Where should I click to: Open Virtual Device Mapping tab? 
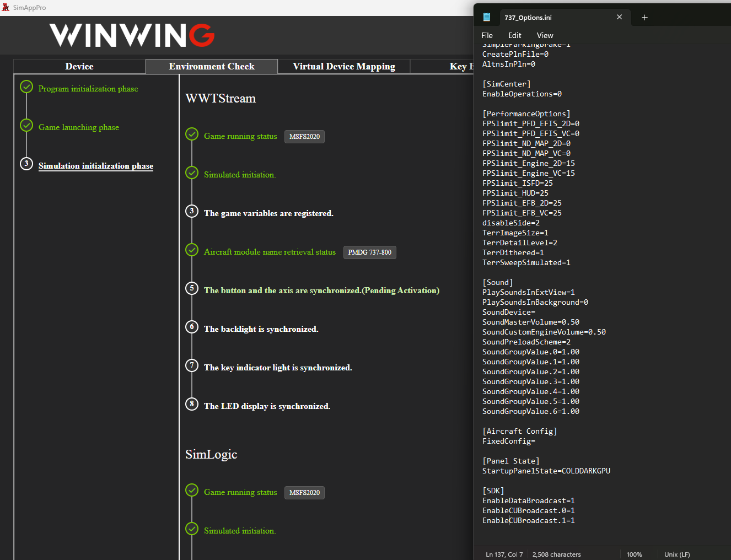pyautogui.click(x=344, y=67)
